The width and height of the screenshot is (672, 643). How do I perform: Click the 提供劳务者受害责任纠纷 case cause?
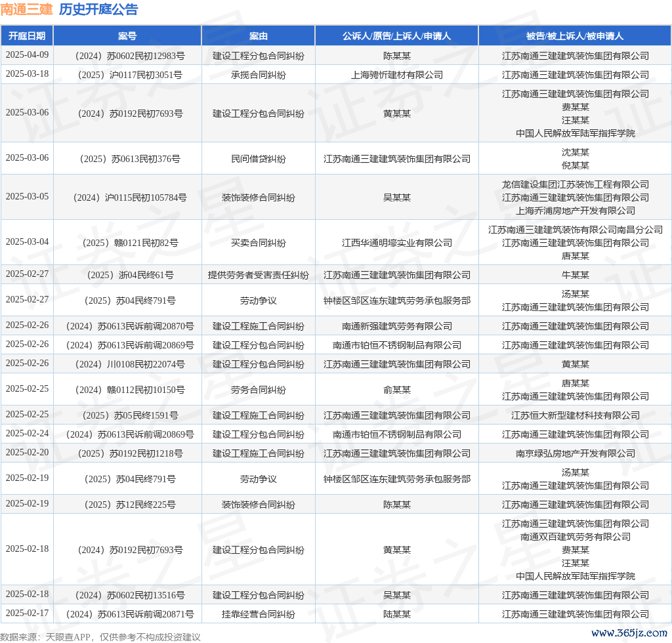coord(259,275)
